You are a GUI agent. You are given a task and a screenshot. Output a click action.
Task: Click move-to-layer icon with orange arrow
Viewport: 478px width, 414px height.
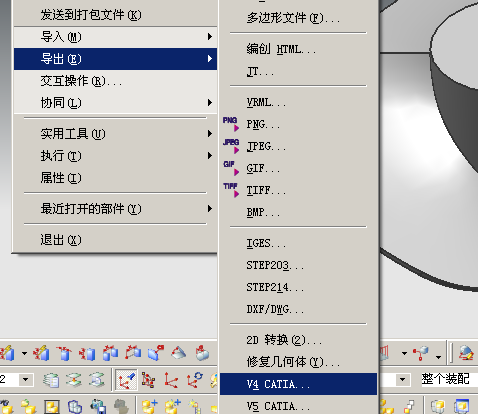pos(74,380)
